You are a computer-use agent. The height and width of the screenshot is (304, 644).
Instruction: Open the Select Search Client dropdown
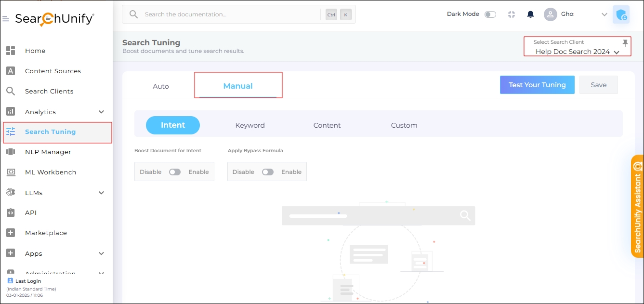coord(577,52)
